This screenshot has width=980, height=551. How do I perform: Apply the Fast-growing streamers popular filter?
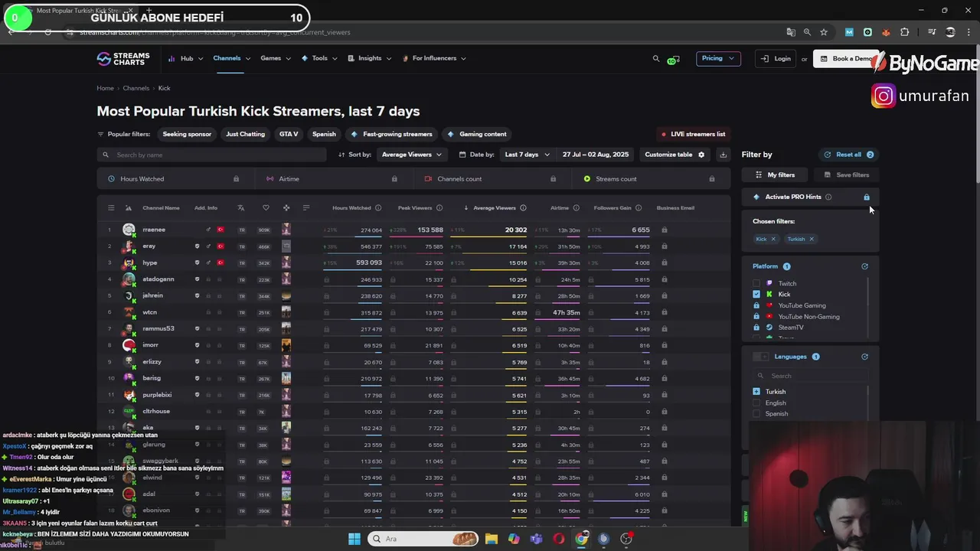[x=391, y=134]
